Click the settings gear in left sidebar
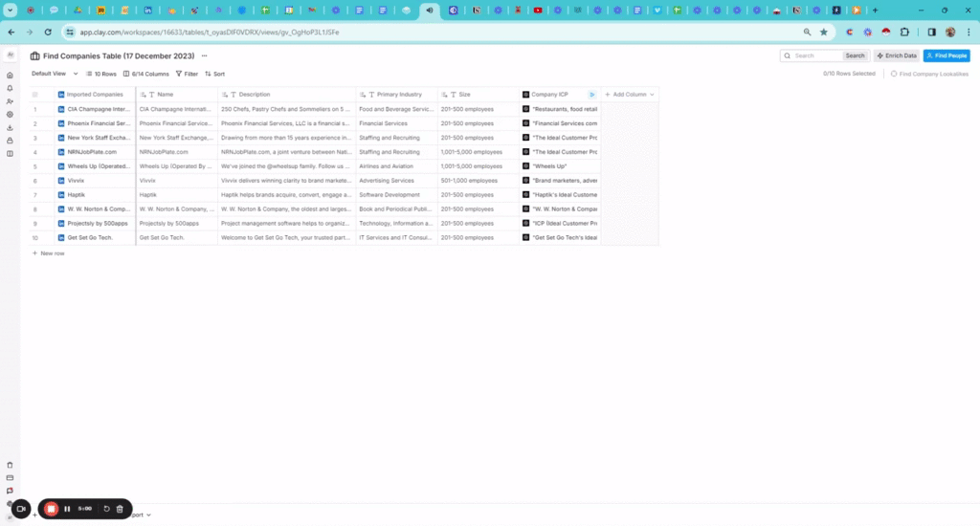980x526 pixels. 10,114
